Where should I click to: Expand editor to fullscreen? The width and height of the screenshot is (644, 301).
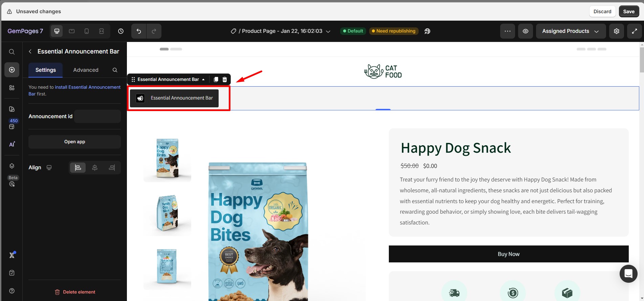click(x=635, y=31)
